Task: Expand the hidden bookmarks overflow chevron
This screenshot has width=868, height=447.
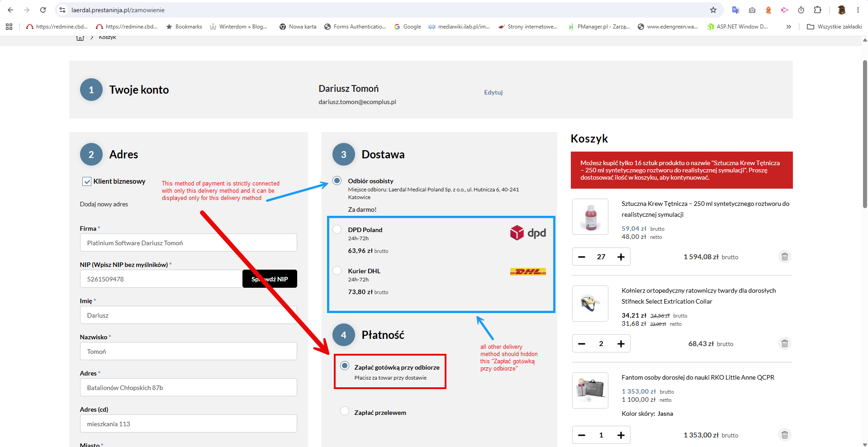Action: click(x=789, y=27)
